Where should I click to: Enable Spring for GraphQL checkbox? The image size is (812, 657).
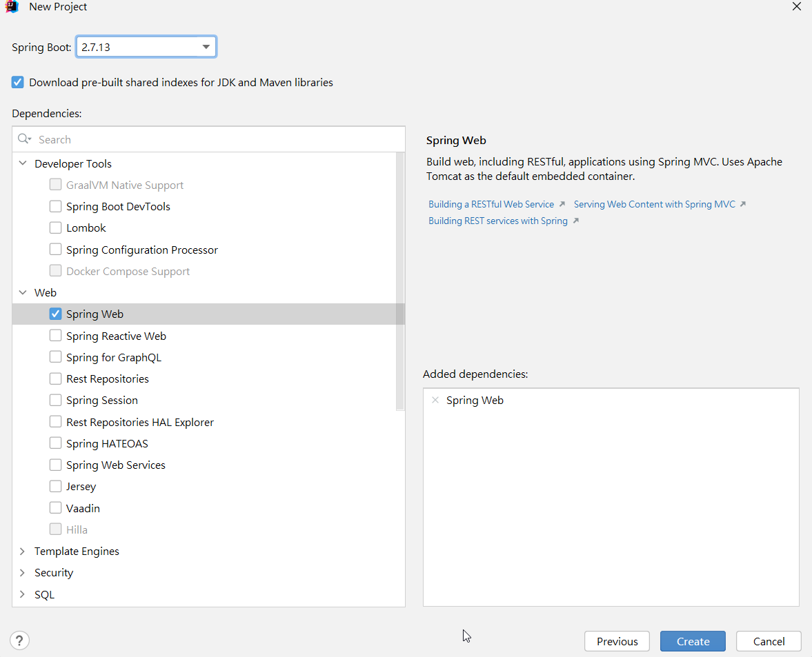55,357
